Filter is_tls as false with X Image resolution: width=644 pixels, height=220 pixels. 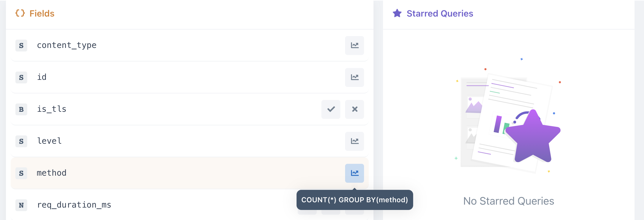(x=355, y=109)
